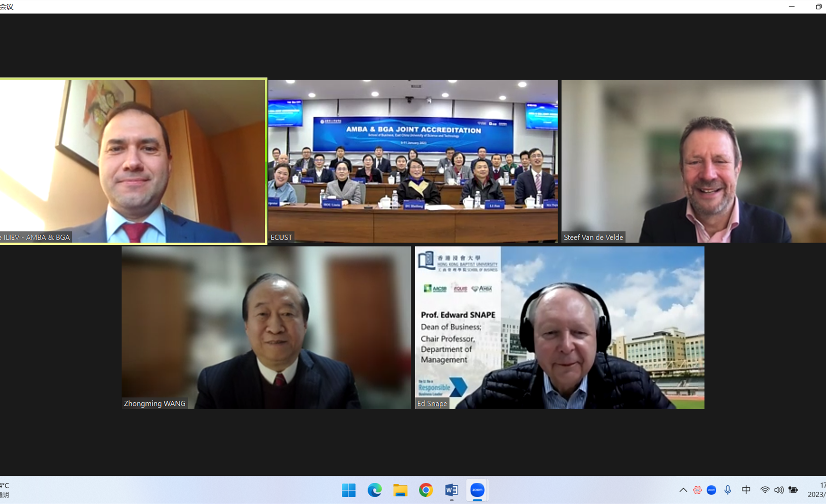Open the taskbar clock and date
Viewport: 826px width, 504px height.
pos(817,490)
